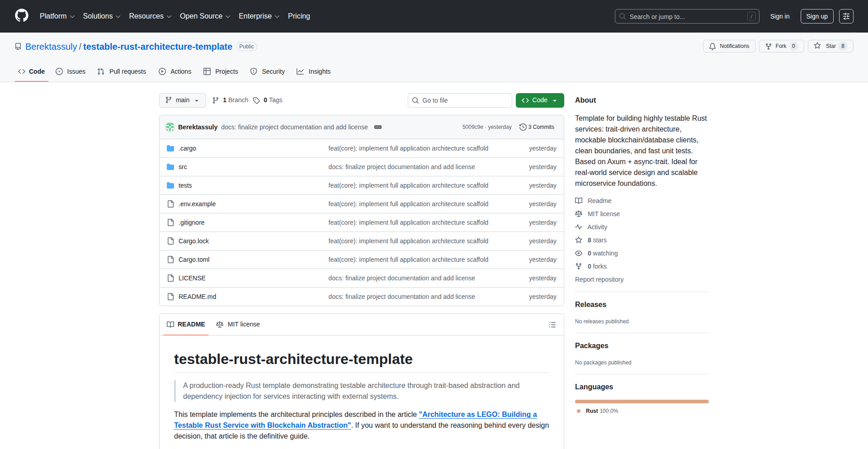Click the Sign up button
The image size is (868, 449).
tap(816, 16)
